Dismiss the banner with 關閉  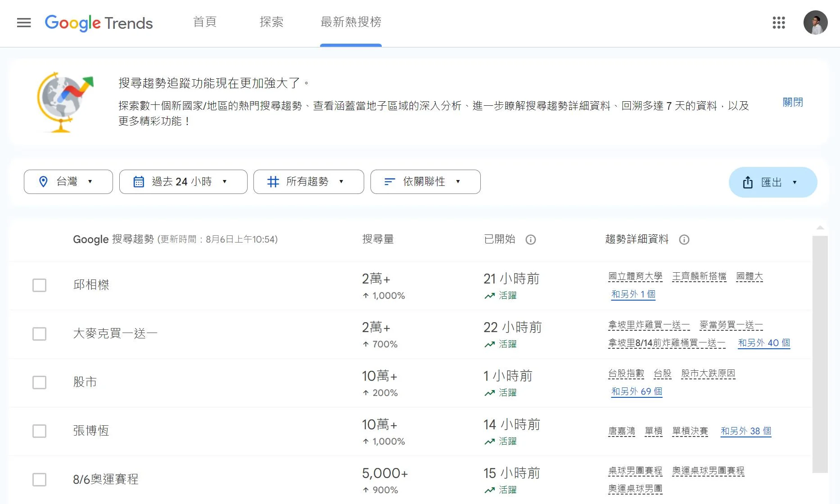click(x=792, y=102)
